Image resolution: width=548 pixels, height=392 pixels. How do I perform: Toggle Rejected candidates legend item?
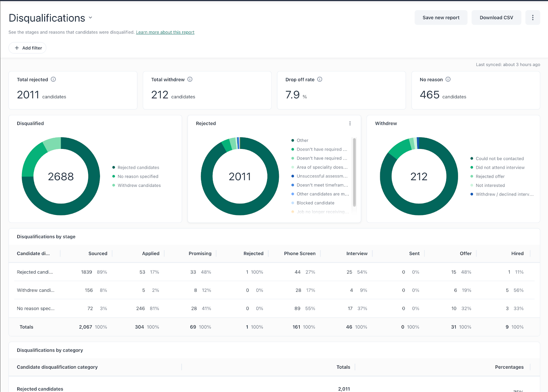tap(138, 167)
